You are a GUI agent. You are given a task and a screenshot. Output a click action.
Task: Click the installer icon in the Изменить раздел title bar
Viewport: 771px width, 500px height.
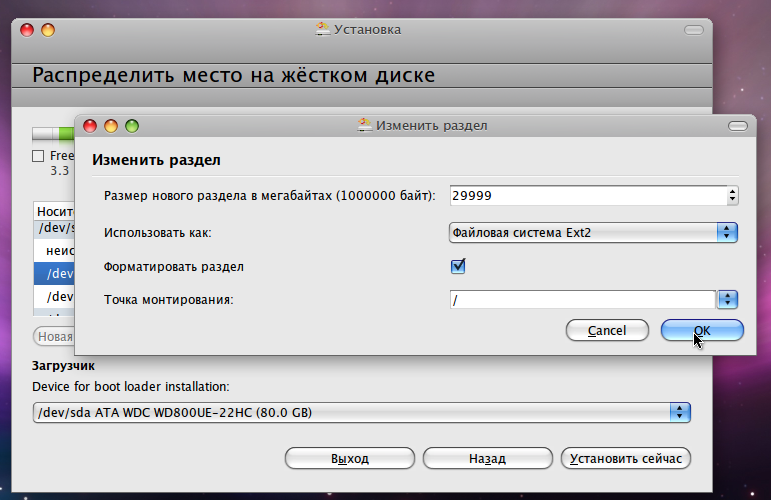[x=365, y=126]
